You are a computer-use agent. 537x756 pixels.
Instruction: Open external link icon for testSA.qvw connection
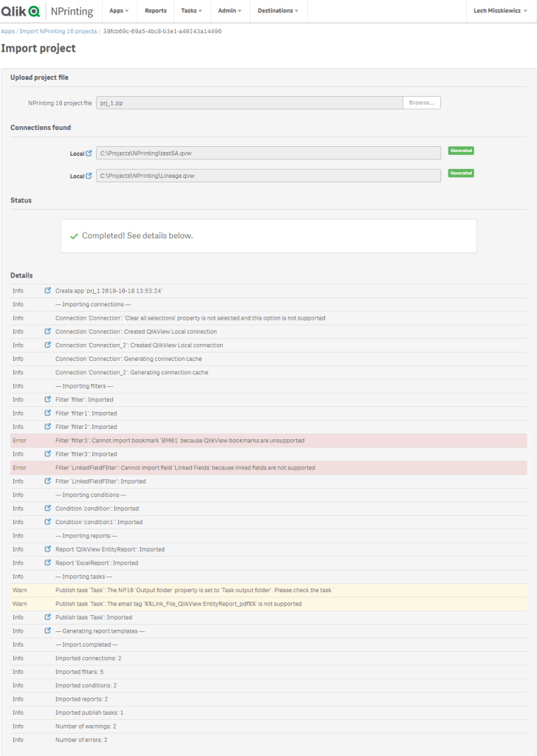(x=89, y=154)
